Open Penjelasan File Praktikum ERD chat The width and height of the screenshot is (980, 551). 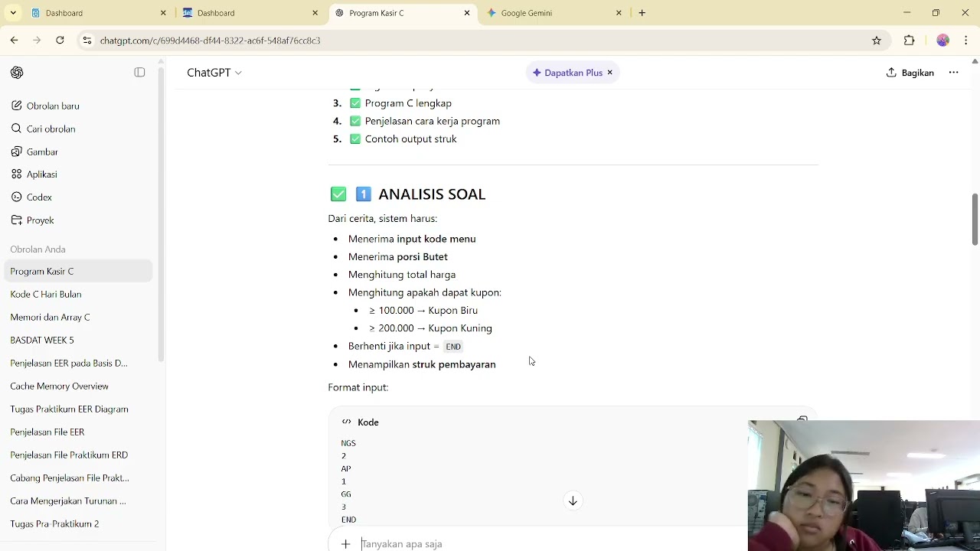tap(79, 455)
